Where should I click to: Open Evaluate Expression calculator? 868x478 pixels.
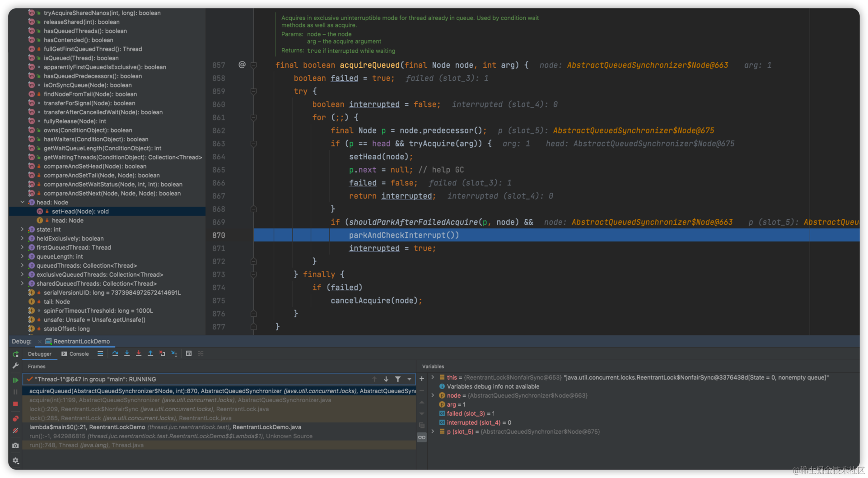(189, 354)
